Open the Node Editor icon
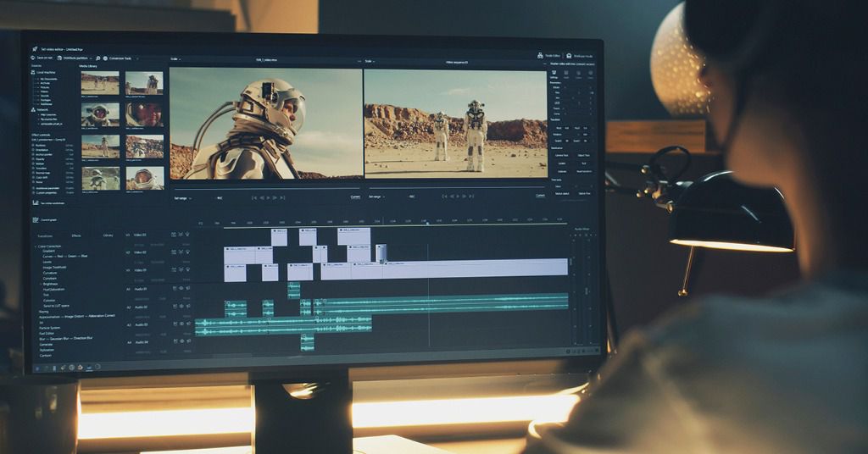 click(540, 55)
